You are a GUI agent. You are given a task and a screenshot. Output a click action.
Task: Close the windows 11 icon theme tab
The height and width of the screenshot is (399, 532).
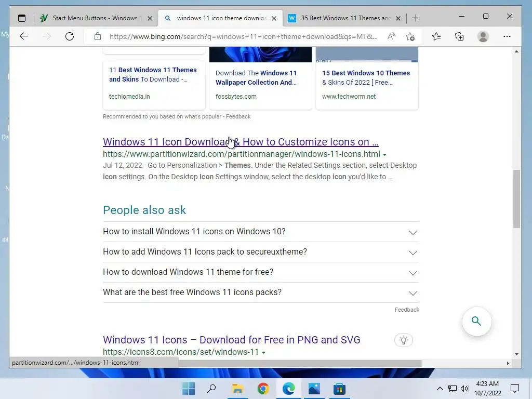pyautogui.click(x=274, y=18)
